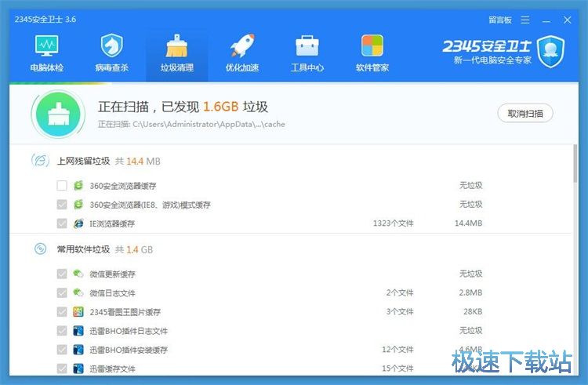
Task: Click the 360安全浏览器缓存 browser icon
Action: pos(78,186)
